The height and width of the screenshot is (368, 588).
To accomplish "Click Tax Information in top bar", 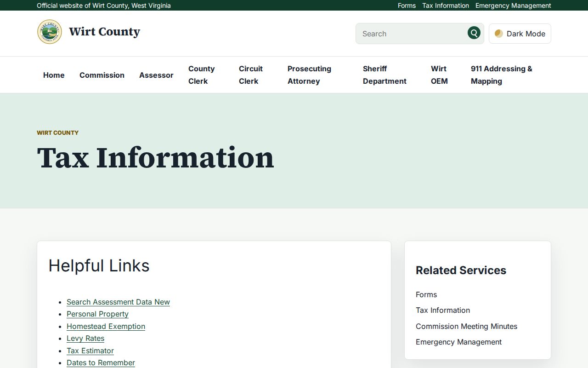I will [446, 6].
